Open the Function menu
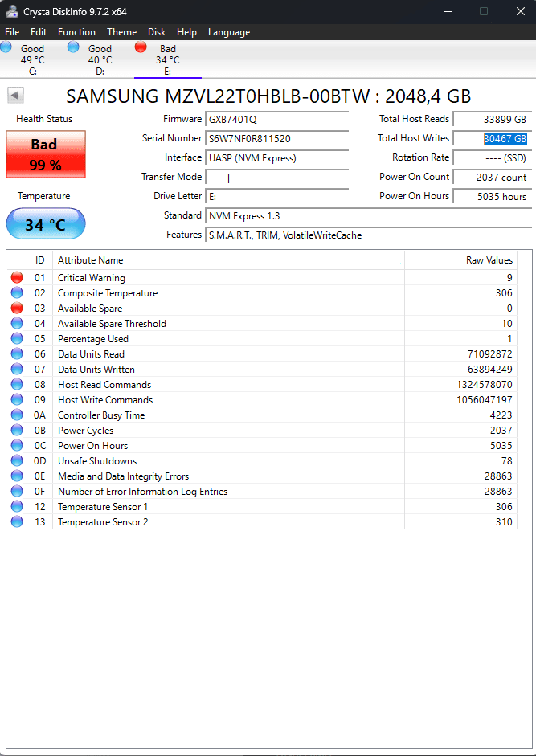The height and width of the screenshot is (756, 536). click(76, 32)
